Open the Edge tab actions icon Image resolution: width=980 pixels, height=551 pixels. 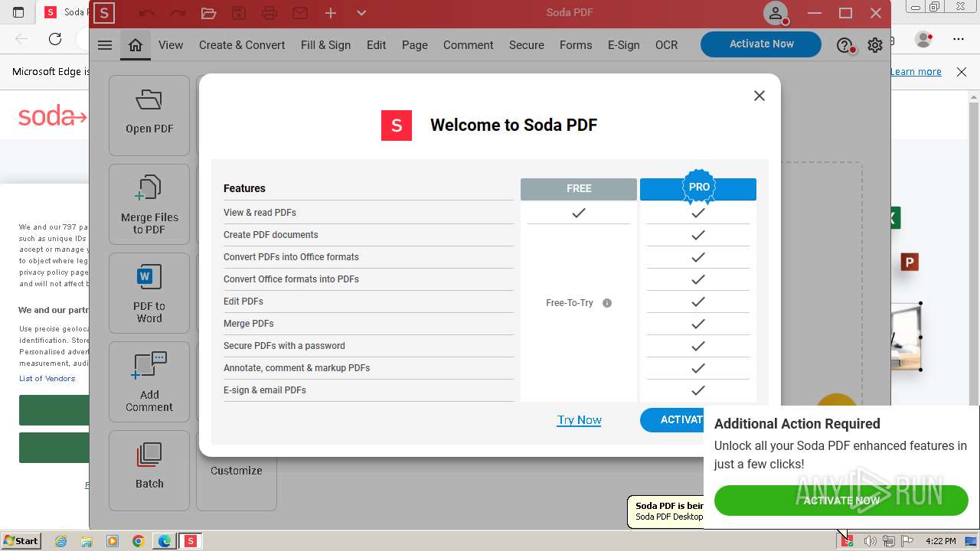click(x=18, y=12)
